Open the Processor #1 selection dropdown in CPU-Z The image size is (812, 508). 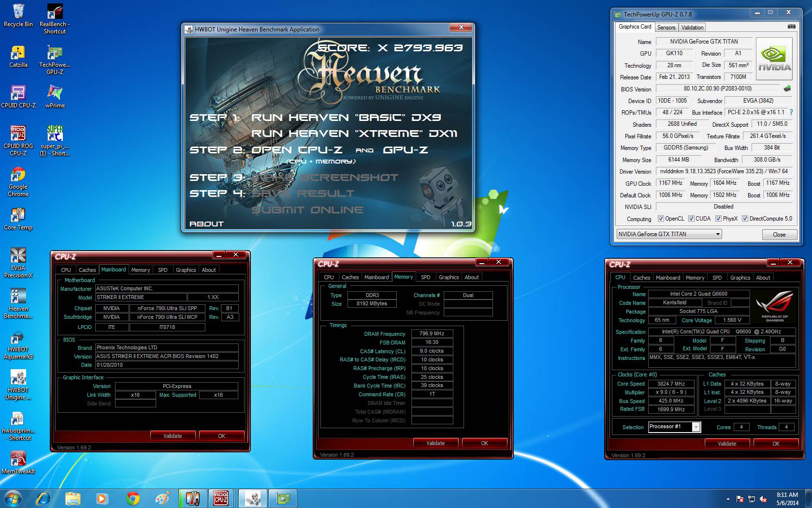(x=674, y=427)
